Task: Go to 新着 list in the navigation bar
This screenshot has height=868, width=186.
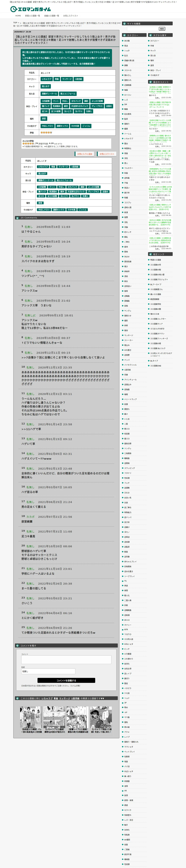Action: (x=32, y=15)
